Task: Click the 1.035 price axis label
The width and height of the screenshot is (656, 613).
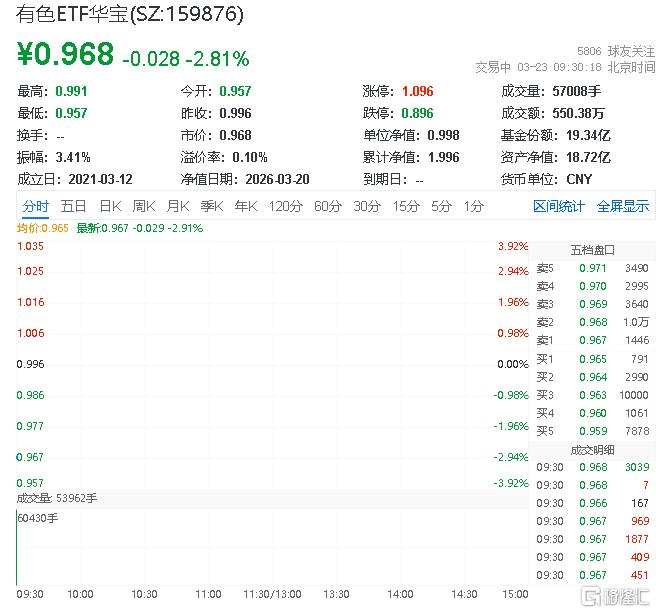Action: pyautogui.click(x=30, y=246)
